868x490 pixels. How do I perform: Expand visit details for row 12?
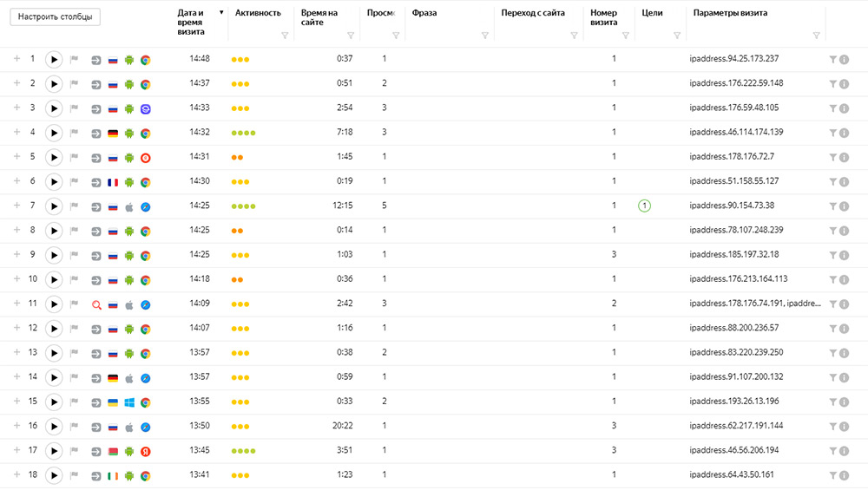pyautogui.click(x=16, y=328)
